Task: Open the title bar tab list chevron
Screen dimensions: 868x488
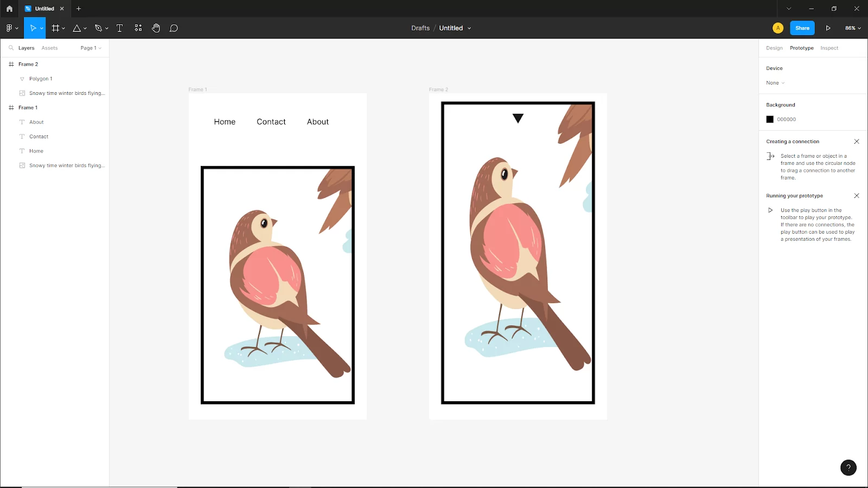Action: click(789, 9)
